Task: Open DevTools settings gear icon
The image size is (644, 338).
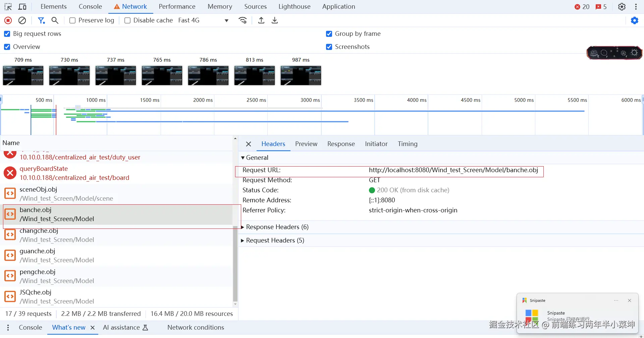Action: coord(622,7)
